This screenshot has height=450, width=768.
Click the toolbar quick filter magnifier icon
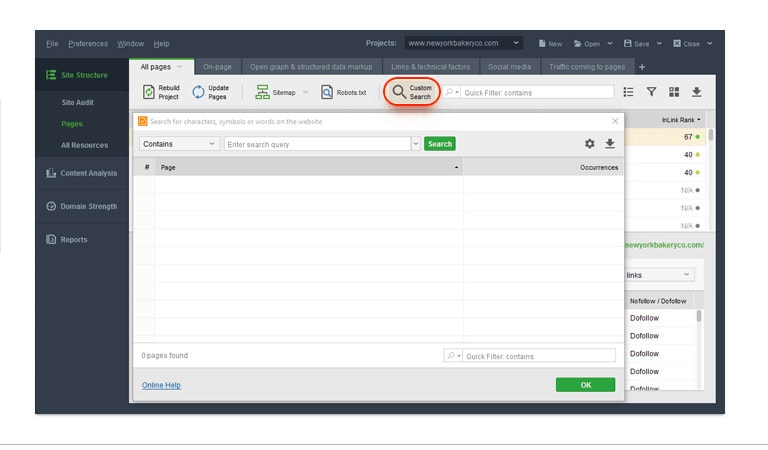click(x=451, y=92)
